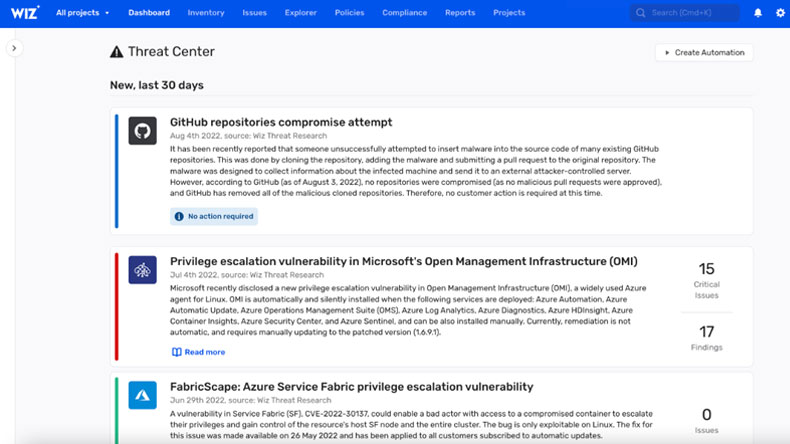Expand the collapsed left sidebar
The height and width of the screenshot is (444, 790).
14,48
